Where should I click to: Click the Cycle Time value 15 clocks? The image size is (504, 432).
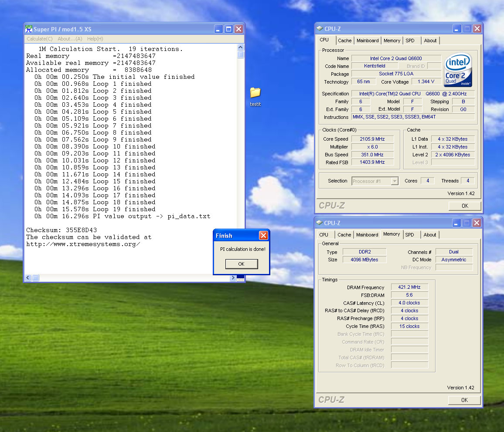click(409, 327)
